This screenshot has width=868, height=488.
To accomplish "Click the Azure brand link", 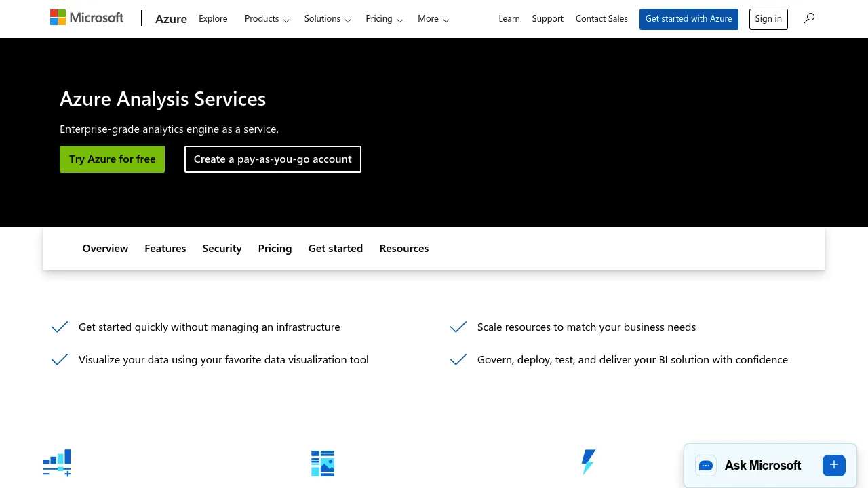I will tap(171, 19).
